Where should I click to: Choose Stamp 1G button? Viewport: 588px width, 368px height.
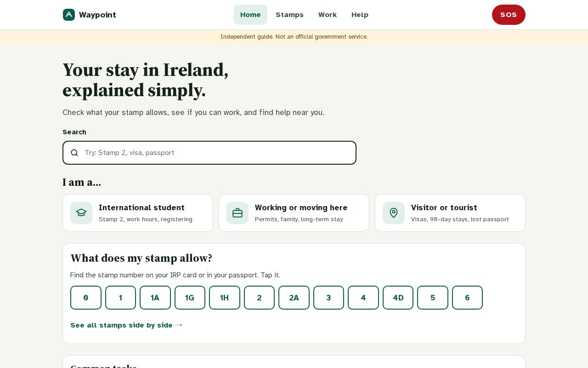pyautogui.click(x=190, y=298)
